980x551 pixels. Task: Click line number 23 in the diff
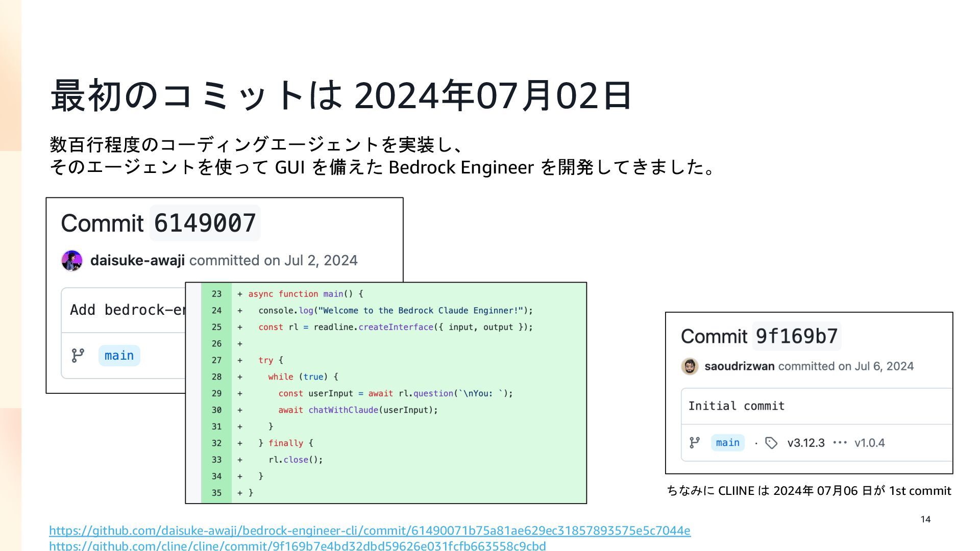[x=216, y=294]
